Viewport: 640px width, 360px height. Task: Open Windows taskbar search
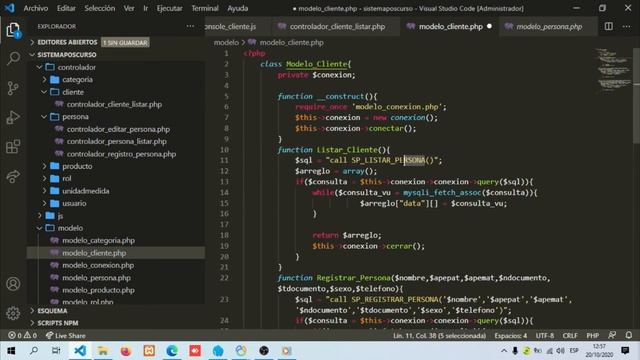(x=34, y=351)
